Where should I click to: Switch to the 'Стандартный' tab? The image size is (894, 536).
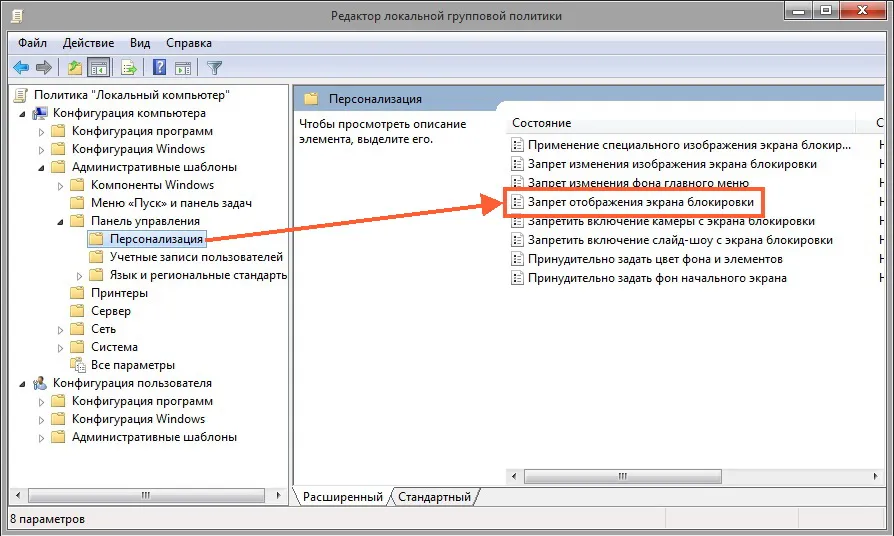pos(434,497)
